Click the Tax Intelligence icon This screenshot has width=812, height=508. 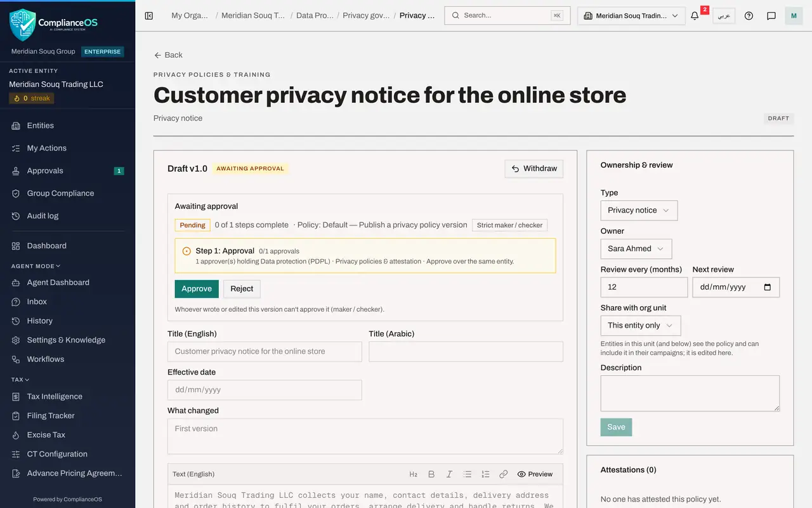pos(16,396)
